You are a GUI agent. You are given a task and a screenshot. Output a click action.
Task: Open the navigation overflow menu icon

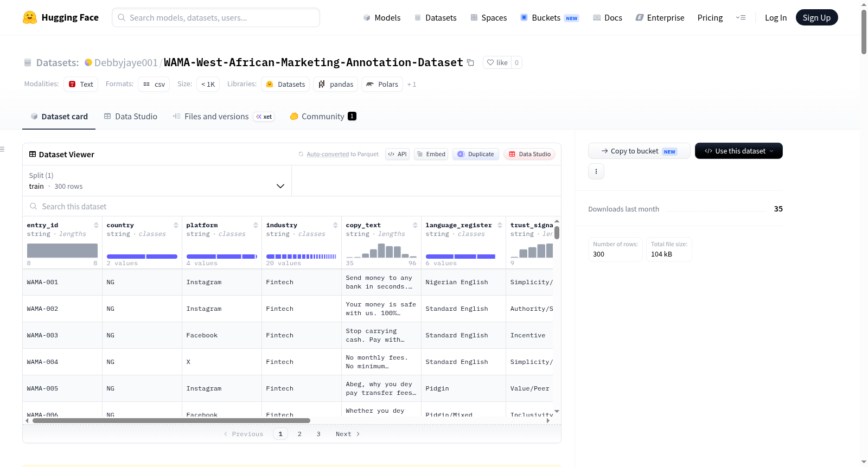(741, 18)
